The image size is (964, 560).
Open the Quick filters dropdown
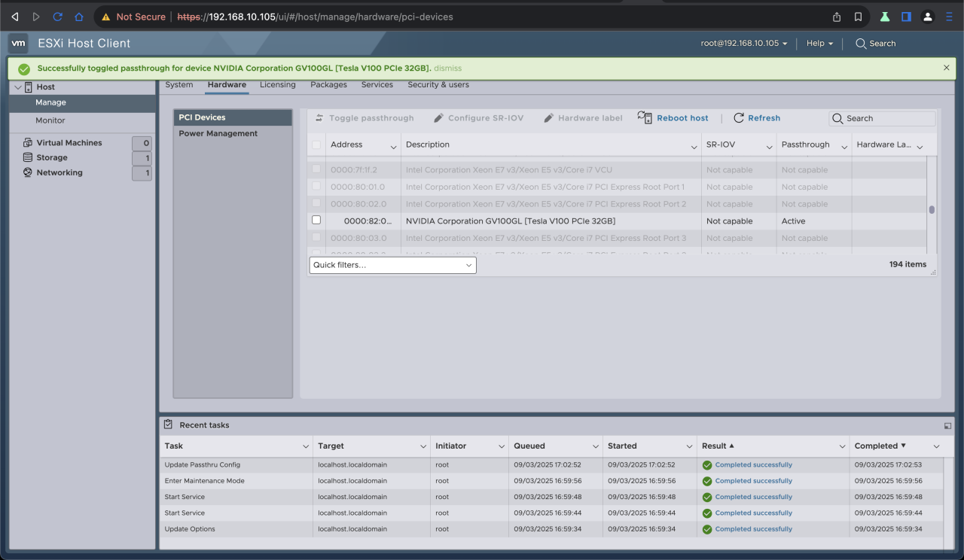click(392, 265)
